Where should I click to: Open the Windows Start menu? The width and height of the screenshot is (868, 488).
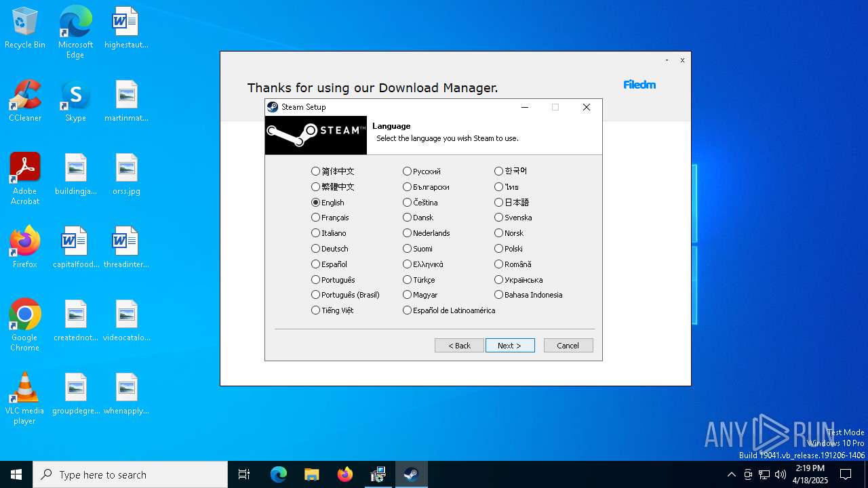click(16, 474)
